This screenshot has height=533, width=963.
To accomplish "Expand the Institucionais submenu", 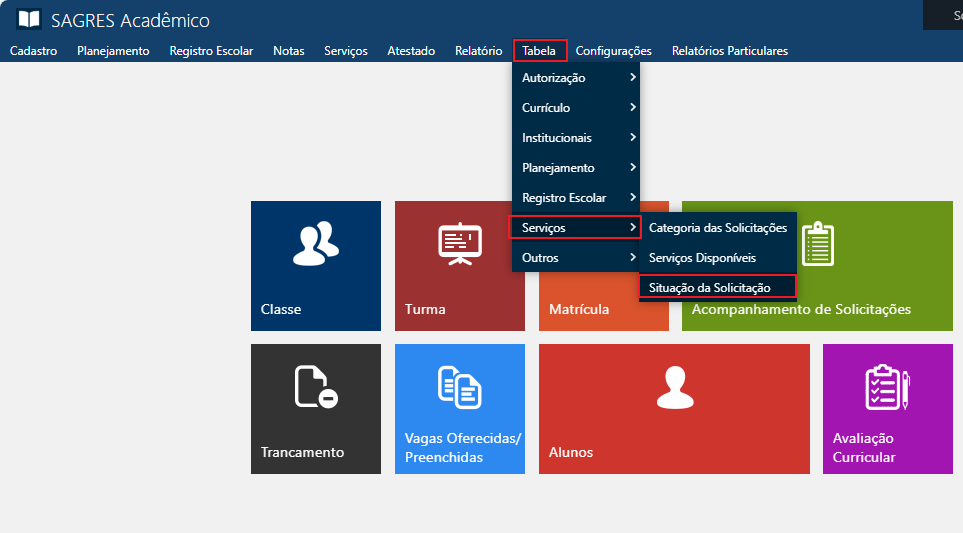I will click(x=575, y=138).
